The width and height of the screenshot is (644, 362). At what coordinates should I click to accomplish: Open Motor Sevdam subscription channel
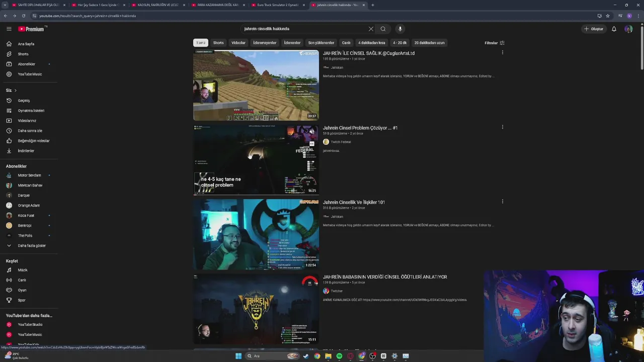[x=29, y=175]
